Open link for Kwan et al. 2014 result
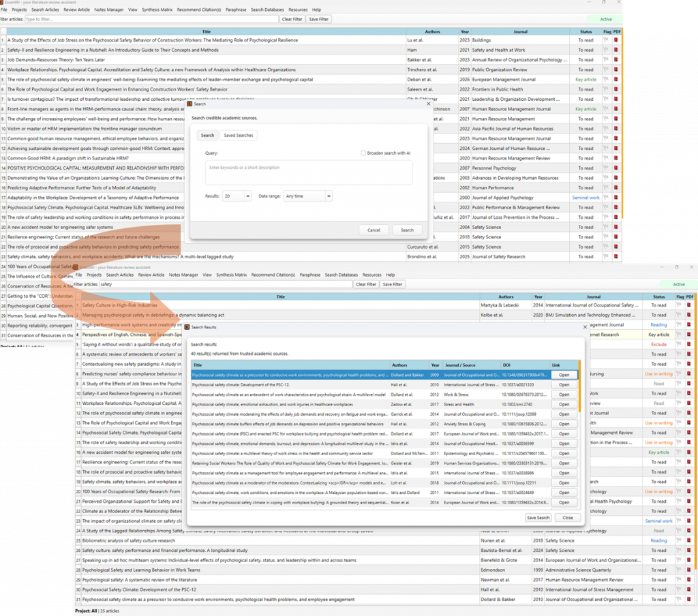 [564, 502]
